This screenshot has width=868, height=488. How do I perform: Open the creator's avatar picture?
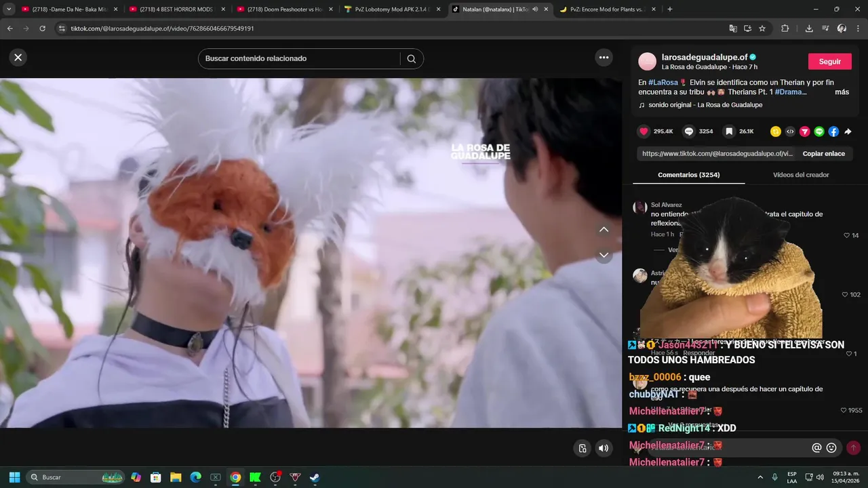click(x=648, y=62)
